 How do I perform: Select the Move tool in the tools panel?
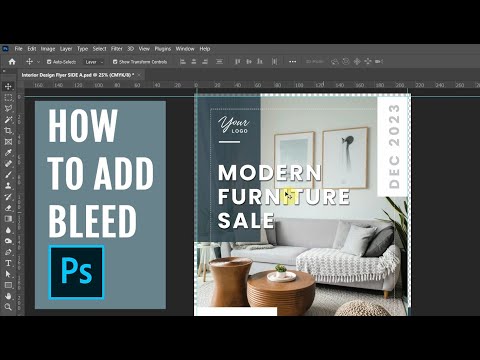coord(8,87)
